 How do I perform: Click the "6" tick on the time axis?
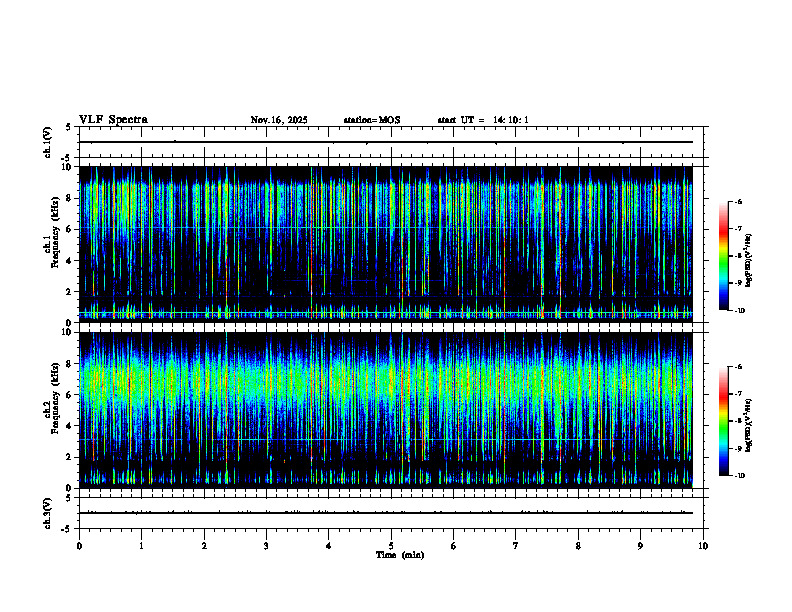tap(453, 546)
